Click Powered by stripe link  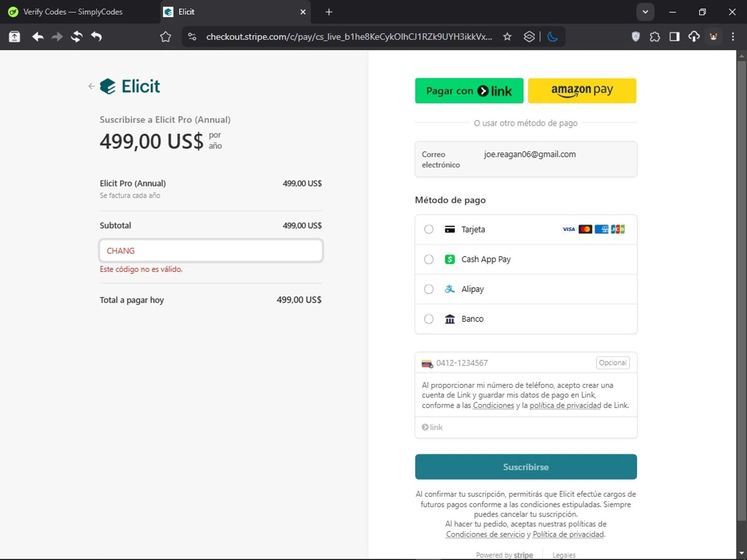pyautogui.click(x=504, y=555)
